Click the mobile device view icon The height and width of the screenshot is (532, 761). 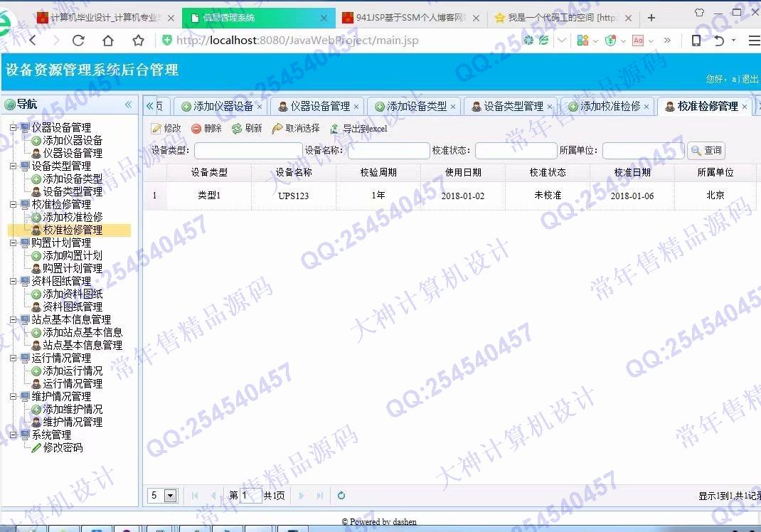(x=696, y=41)
